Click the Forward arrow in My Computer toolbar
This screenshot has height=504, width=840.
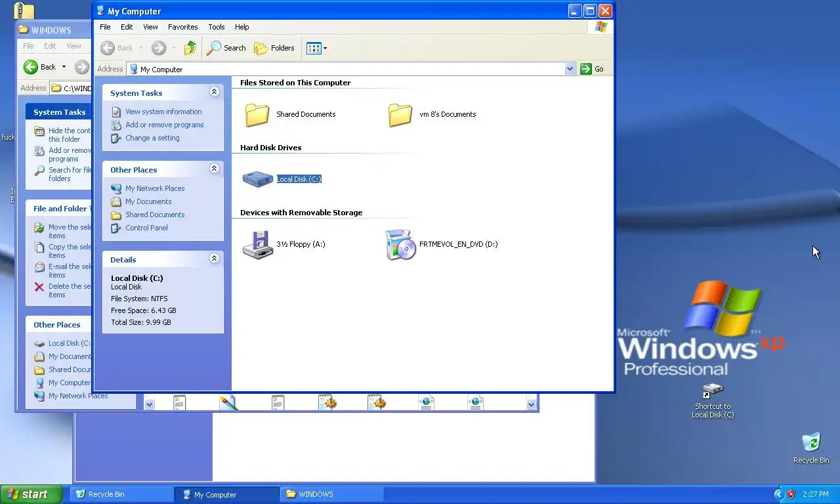coord(159,48)
